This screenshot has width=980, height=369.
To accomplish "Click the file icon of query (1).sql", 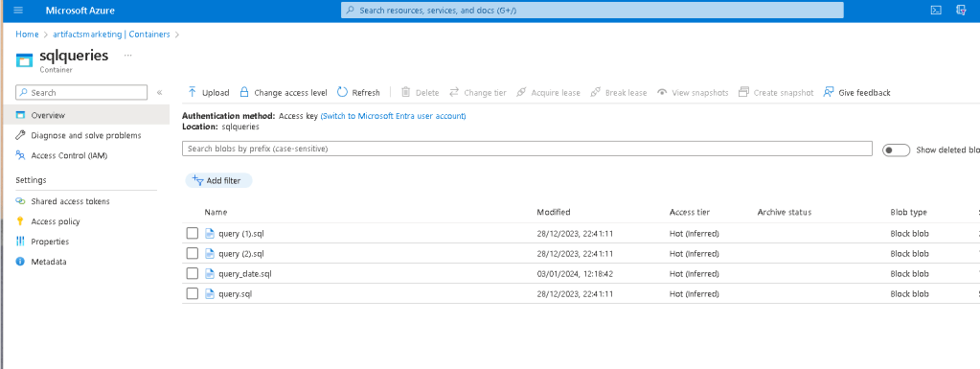I will pyautogui.click(x=210, y=233).
